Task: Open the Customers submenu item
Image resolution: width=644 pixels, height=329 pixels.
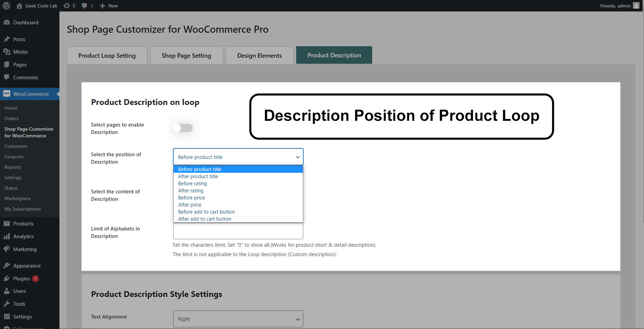Action: click(16, 146)
